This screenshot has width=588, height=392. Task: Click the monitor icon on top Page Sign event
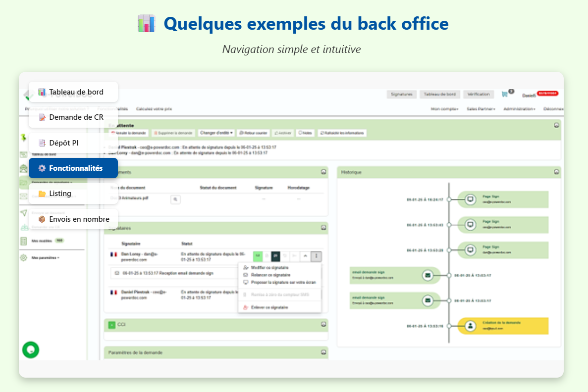[471, 199]
